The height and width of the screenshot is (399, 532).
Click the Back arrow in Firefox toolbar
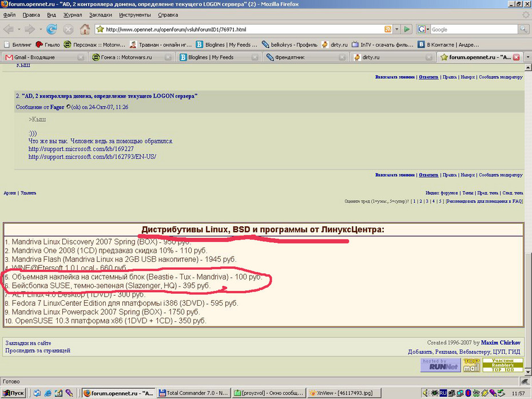coord(9,30)
